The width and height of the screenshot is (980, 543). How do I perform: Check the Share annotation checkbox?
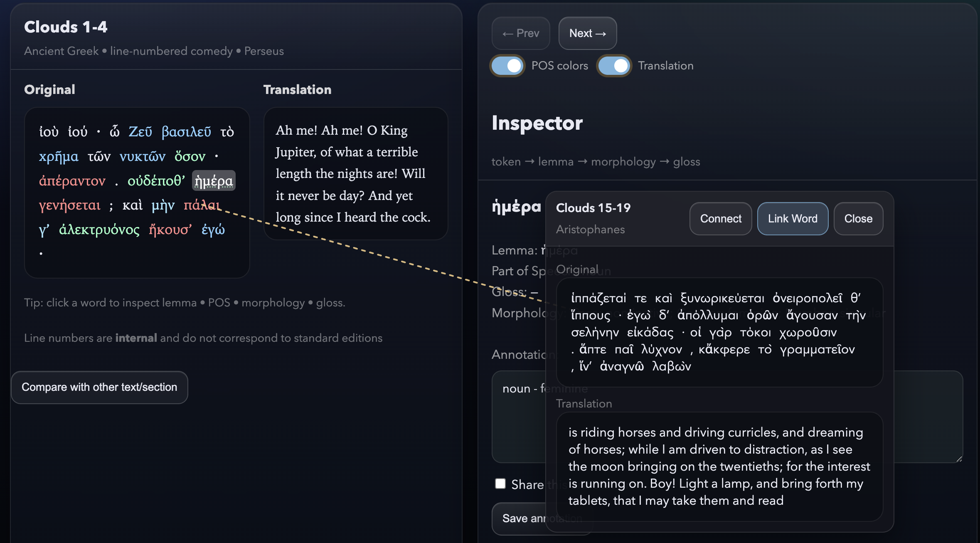(500, 484)
